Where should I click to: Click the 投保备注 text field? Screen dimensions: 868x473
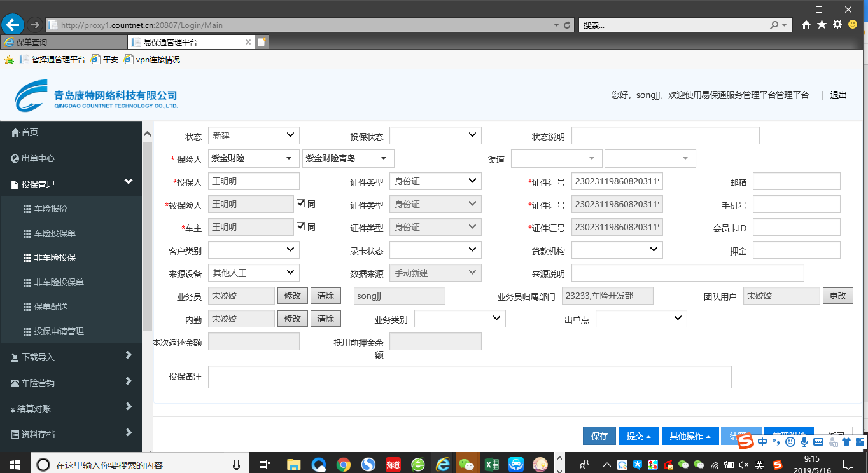pos(469,377)
